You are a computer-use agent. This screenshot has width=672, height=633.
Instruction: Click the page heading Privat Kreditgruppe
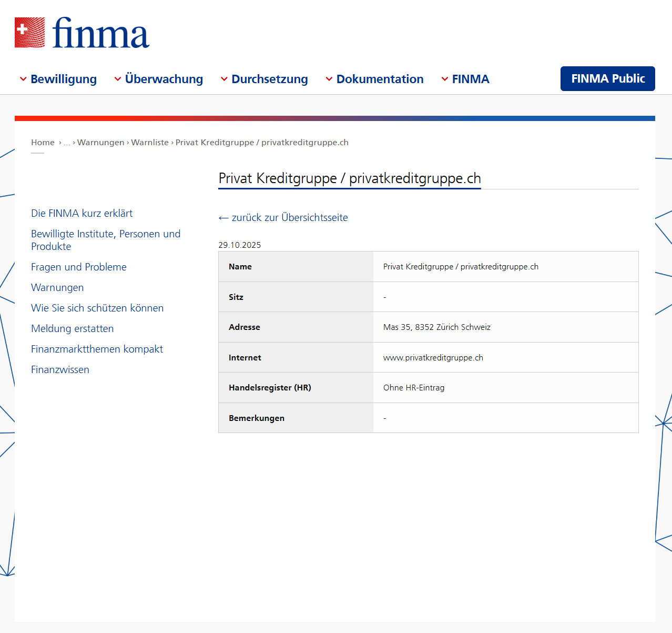(350, 178)
